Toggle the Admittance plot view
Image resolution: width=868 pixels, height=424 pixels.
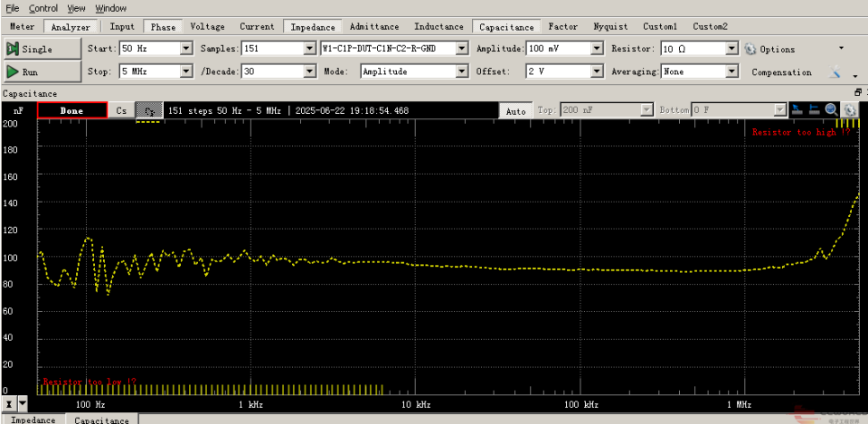374,26
